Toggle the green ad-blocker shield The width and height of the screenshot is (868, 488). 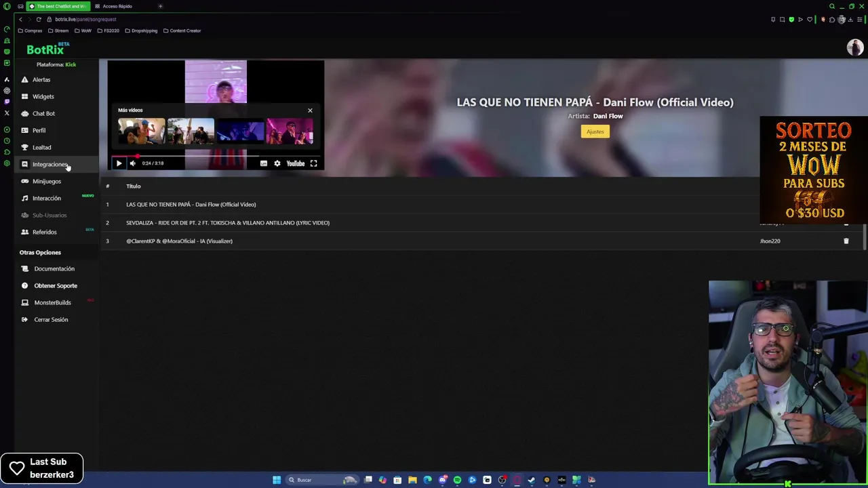point(791,19)
